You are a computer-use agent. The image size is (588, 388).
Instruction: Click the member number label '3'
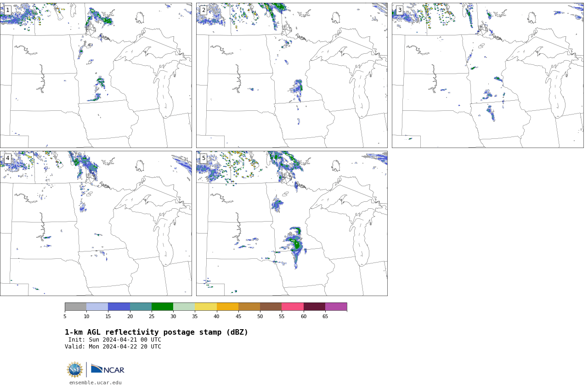399,10
